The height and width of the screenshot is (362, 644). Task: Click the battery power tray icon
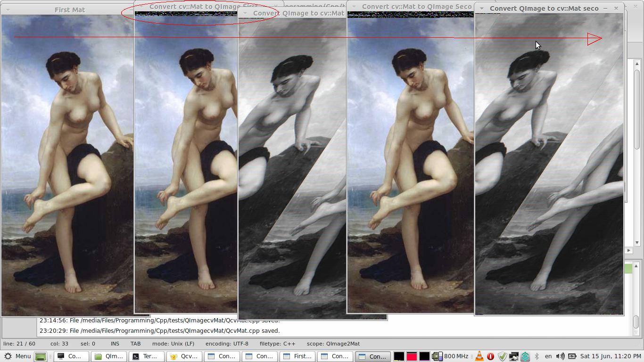tap(572, 356)
